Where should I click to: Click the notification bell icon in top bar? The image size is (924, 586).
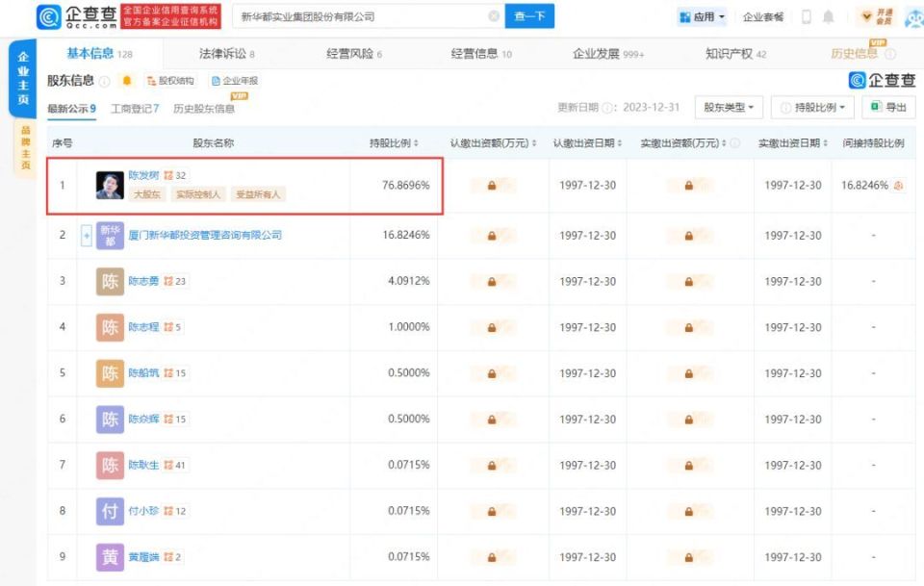pyautogui.click(x=828, y=16)
